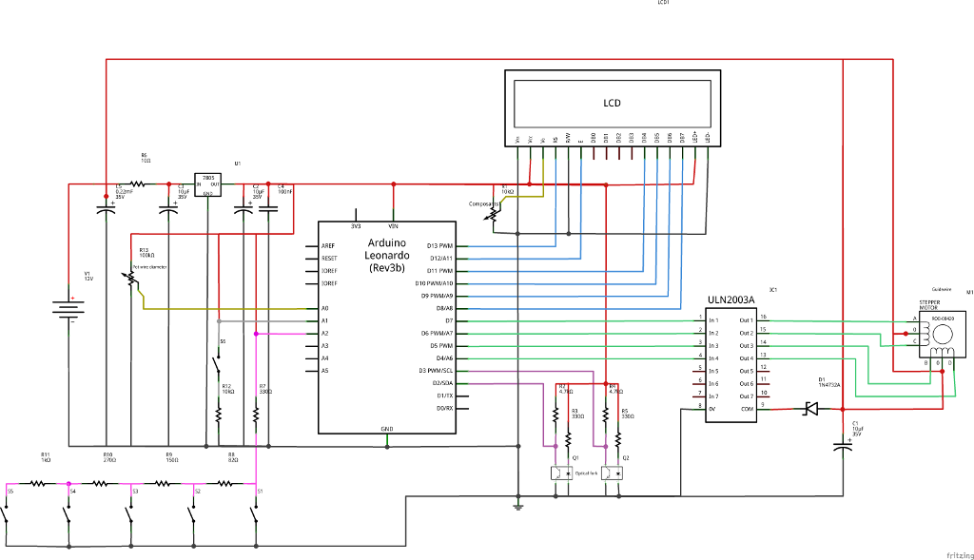Select the "A5" analog pin label
This screenshot has height=560, width=974.
click(x=325, y=371)
